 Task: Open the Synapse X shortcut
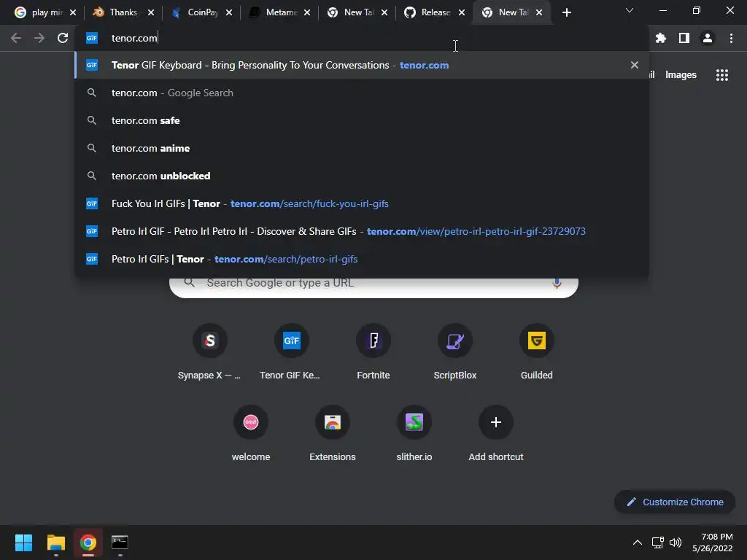pyautogui.click(x=209, y=352)
